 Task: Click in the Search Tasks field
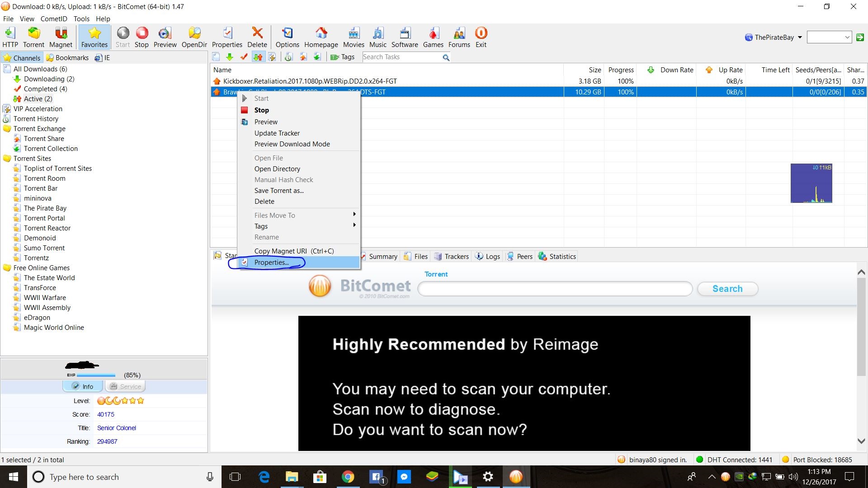pos(401,57)
